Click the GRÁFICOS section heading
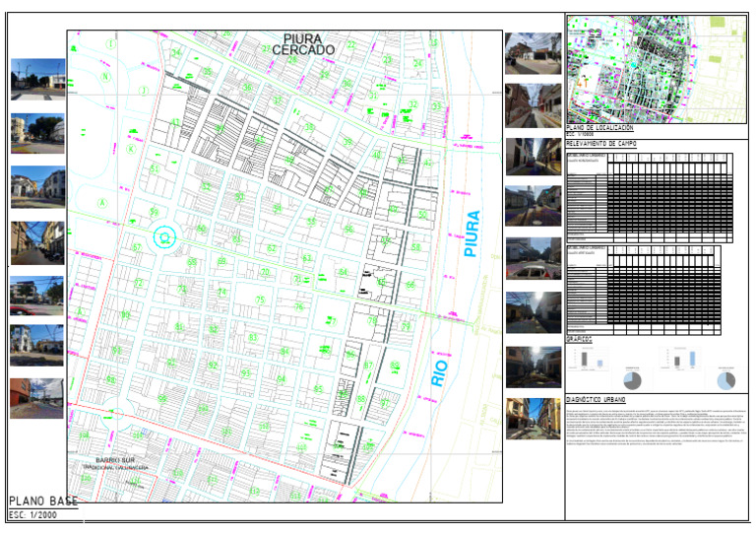The width and height of the screenshot is (756, 534). click(580, 338)
